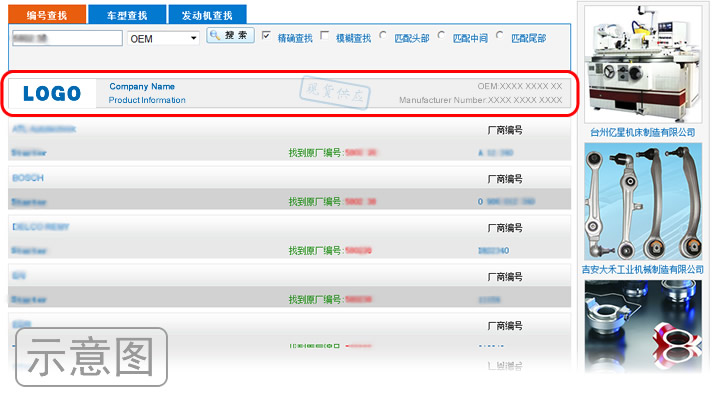The image size is (720, 396).
Task: Click the 'OEM:XXXX XXXX XX' text
Action: 519,86
